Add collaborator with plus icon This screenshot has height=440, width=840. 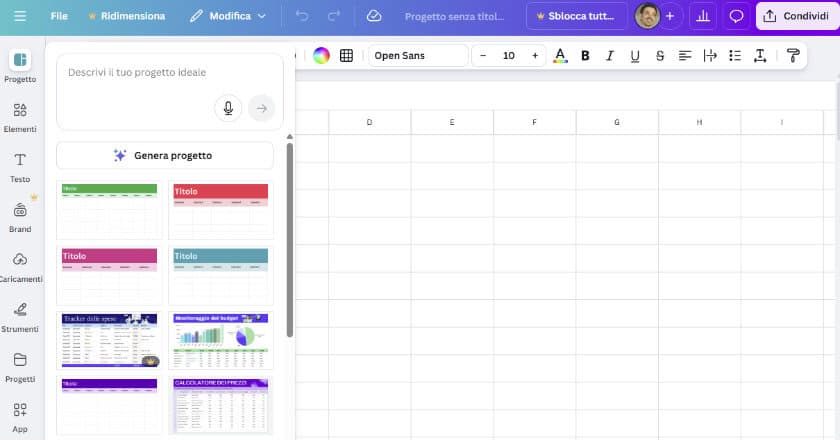point(670,16)
